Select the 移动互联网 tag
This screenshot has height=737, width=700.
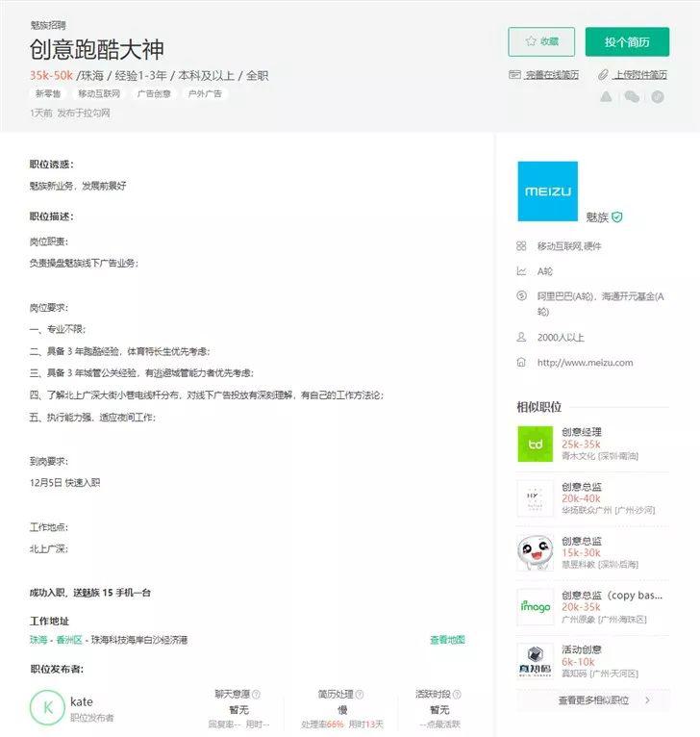pos(99,94)
